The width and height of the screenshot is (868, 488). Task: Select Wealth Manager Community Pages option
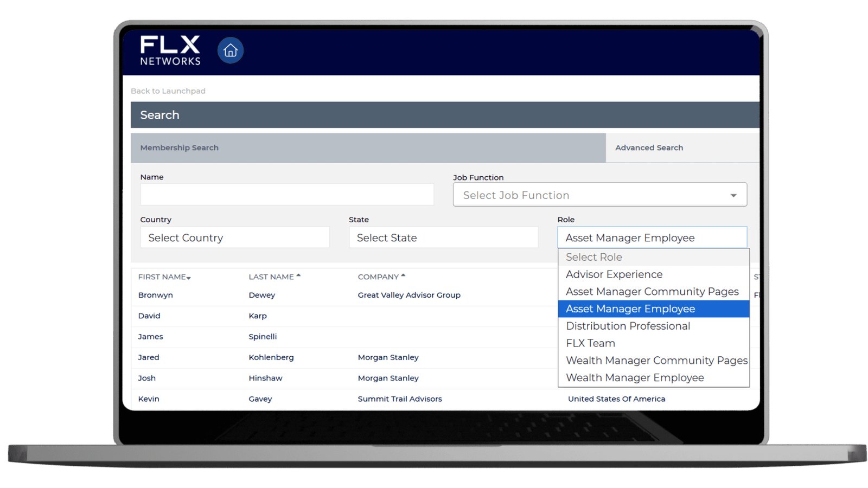coord(656,361)
